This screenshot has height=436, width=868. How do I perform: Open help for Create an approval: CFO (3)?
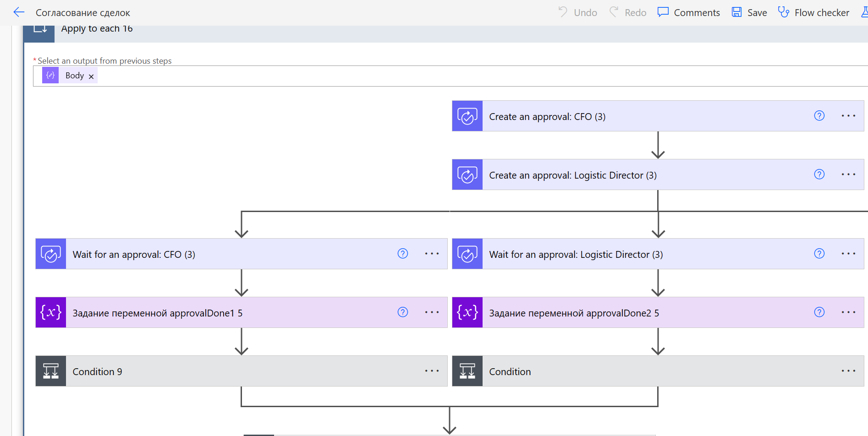(819, 116)
